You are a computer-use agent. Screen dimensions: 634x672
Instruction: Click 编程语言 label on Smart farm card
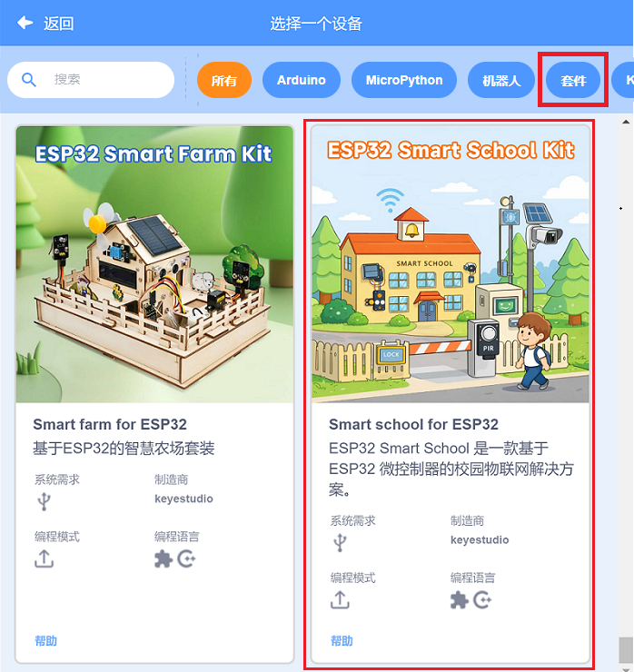[176, 537]
